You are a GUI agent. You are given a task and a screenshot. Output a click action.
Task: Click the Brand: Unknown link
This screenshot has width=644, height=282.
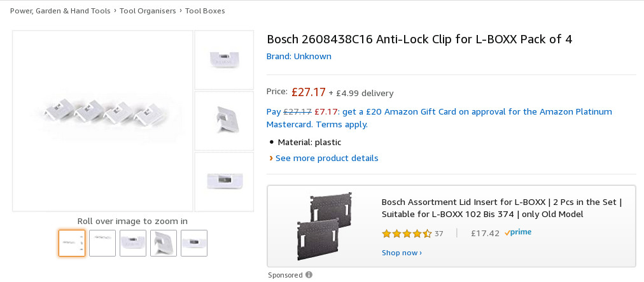click(299, 56)
